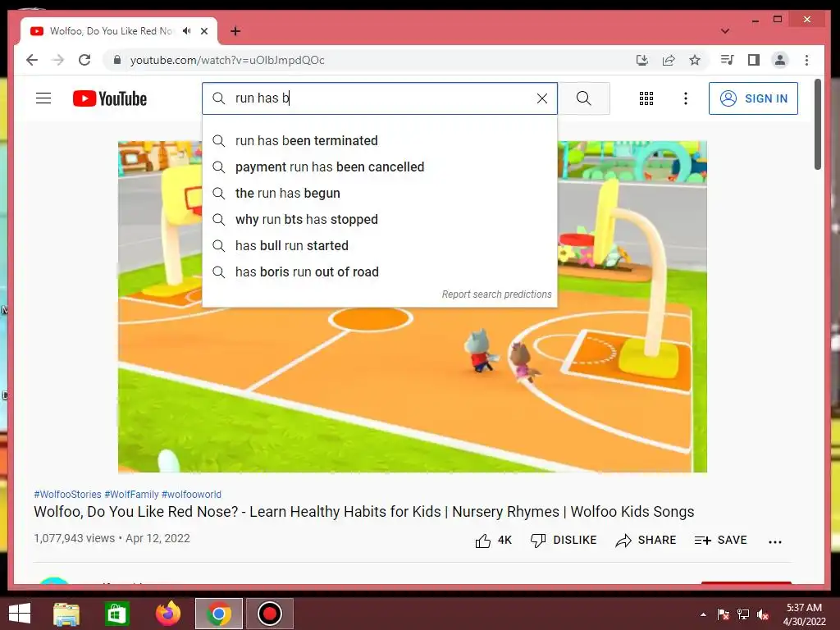The width and height of the screenshot is (840, 630).
Task: Pick suggestion 'has boris run out of road'
Action: tap(379, 272)
